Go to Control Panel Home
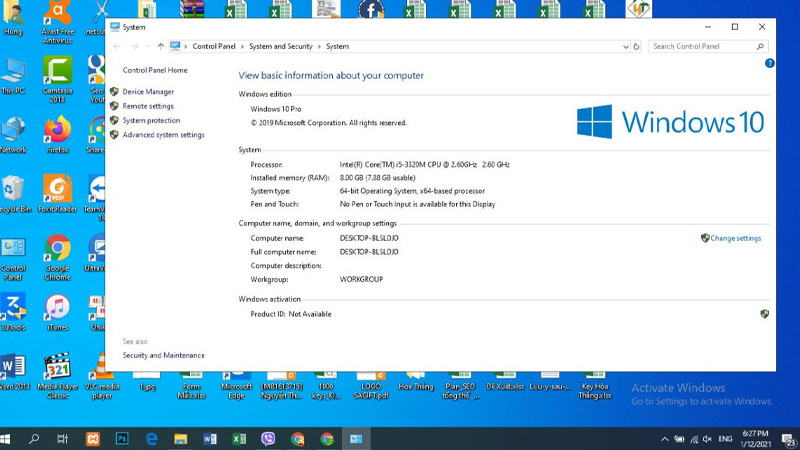 (x=155, y=70)
